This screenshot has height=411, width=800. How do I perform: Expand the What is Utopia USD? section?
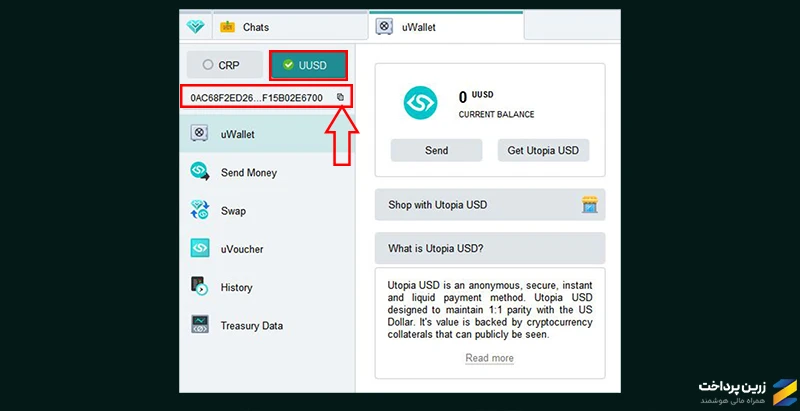[x=490, y=248]
